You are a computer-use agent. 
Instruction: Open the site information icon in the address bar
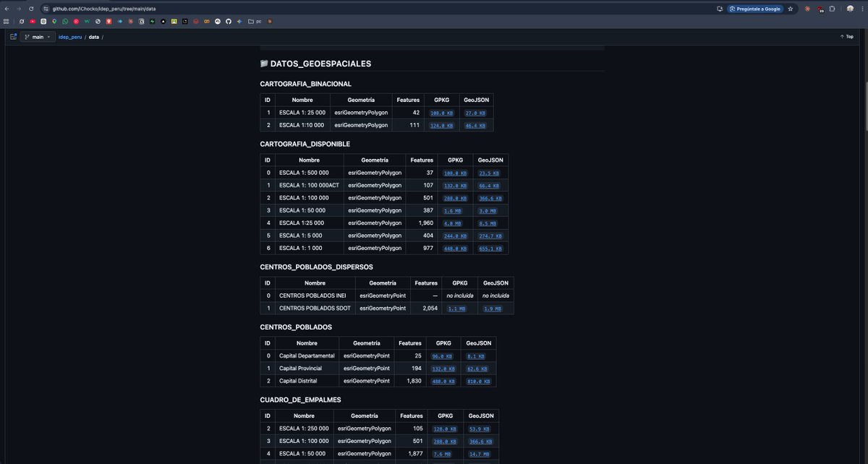[46, 9]
